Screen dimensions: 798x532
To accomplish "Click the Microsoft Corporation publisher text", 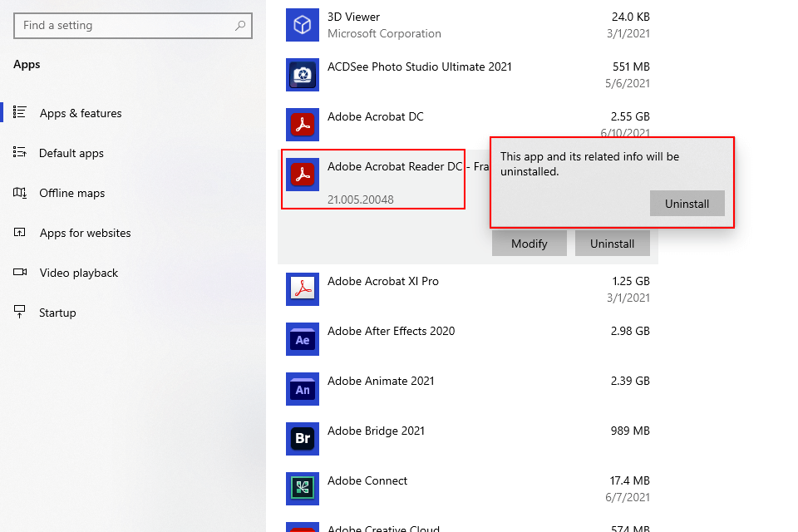I will point(384,33).
